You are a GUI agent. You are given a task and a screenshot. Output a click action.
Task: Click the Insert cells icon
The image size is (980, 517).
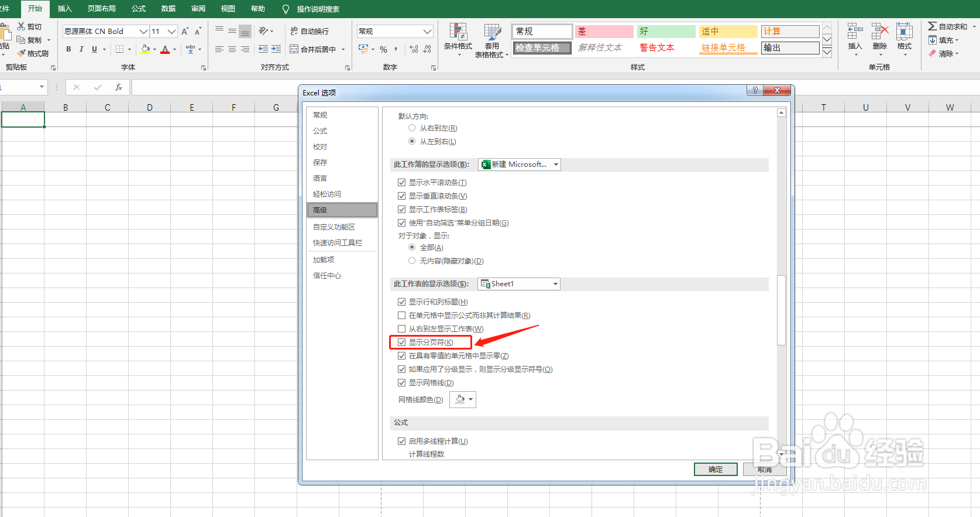855,32
